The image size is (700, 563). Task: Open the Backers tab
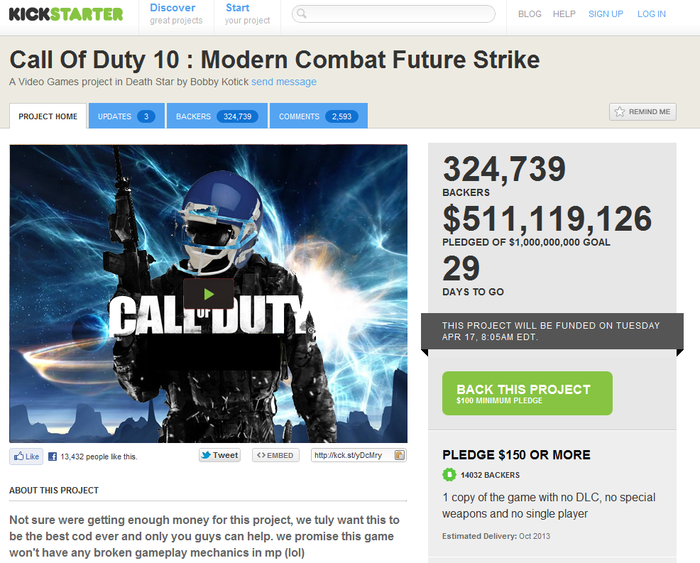click(216, 116)
